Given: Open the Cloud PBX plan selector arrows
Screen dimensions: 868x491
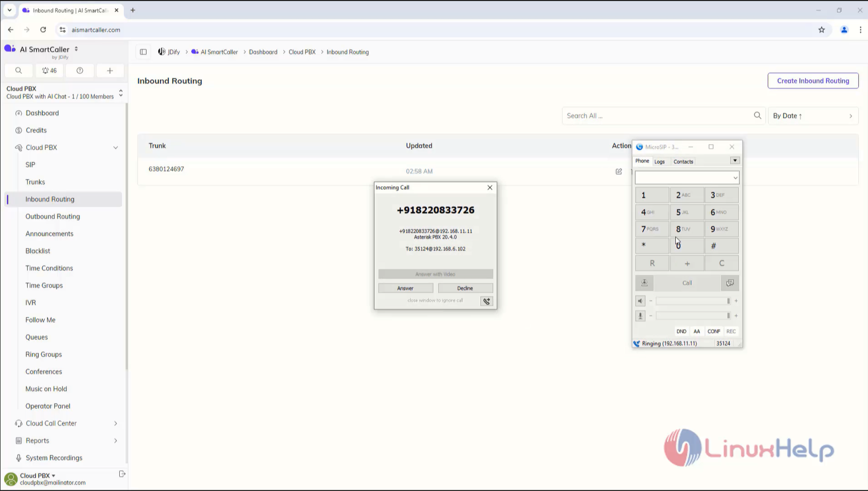Looking at the screenshot, I should coord(121,93).
